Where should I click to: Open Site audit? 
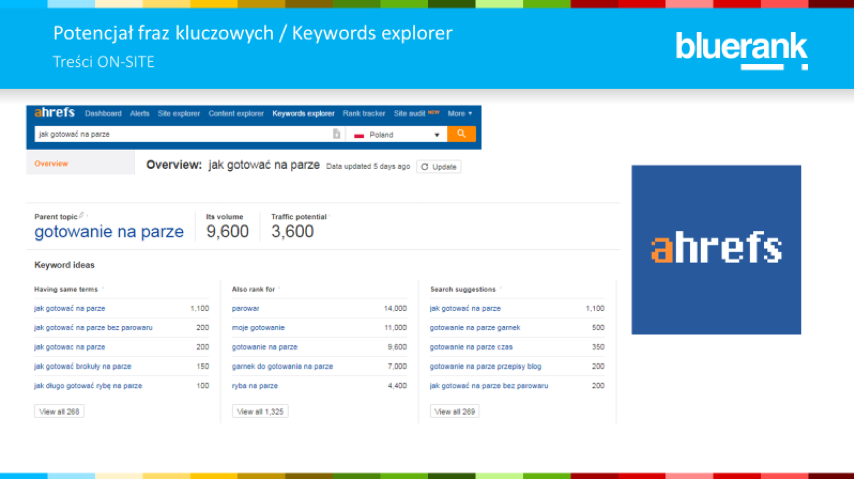pyautogui.click(x=410, y=113)
